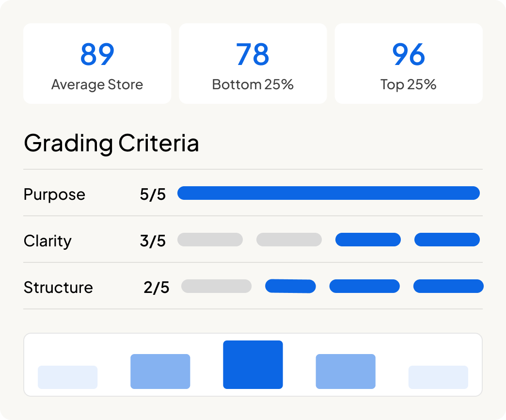506x420 pixels.
Task: Click the Purpose full progress bar
Action: click(x=329, y=193)
